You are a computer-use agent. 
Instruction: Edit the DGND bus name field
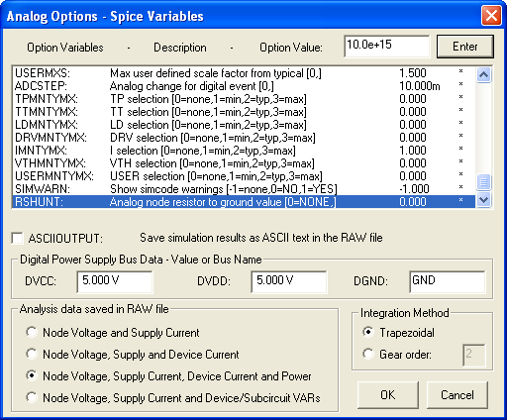[x=448, y=281]
